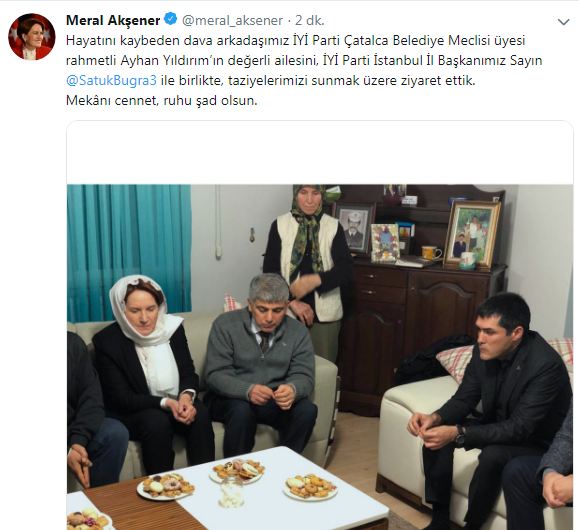Open the tweet options chevron menu
Image resolution: width=579 pixels, height=530 pixels.
coord(563,22)
